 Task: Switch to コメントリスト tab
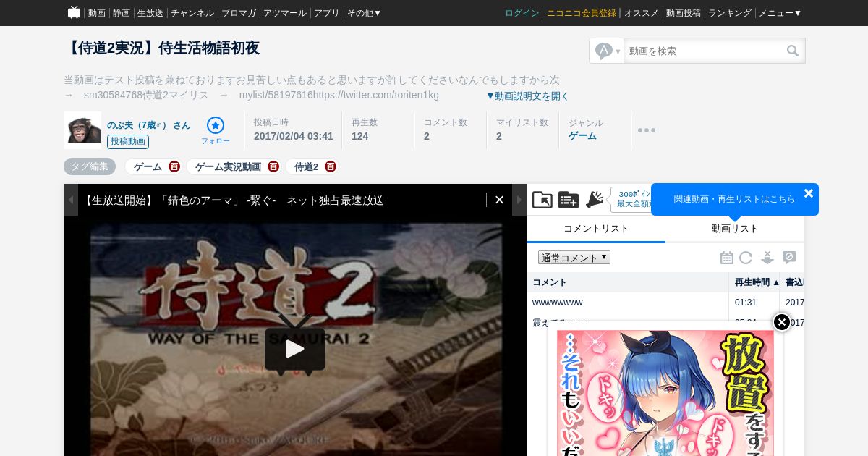point(596,229)
